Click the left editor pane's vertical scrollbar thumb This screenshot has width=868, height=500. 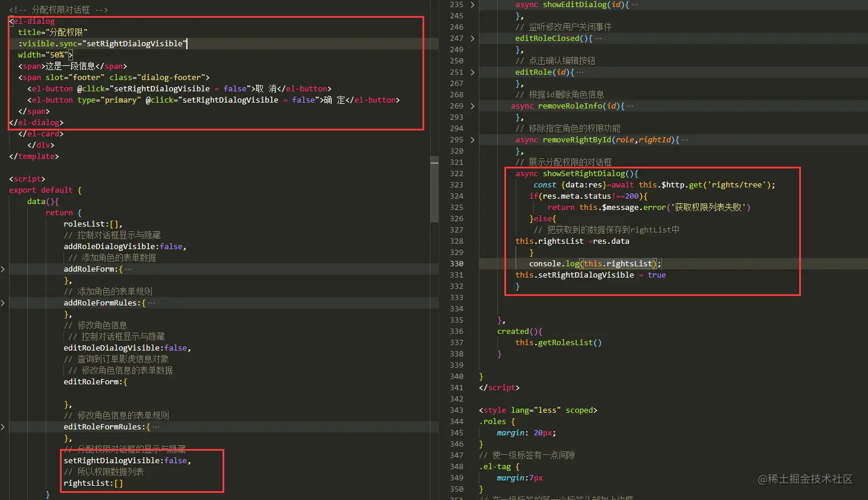click(x=434, y=190)
